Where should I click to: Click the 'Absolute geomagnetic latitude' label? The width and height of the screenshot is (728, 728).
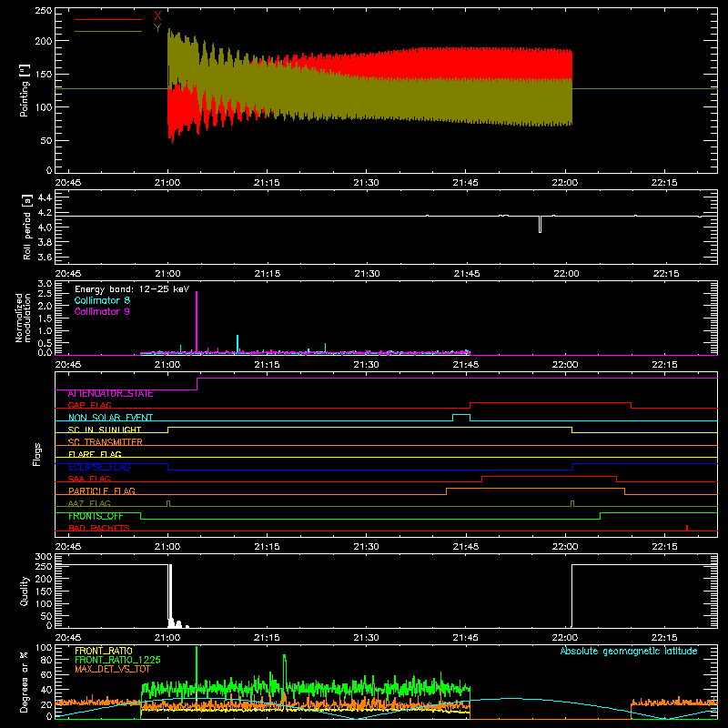click(629, 651)
